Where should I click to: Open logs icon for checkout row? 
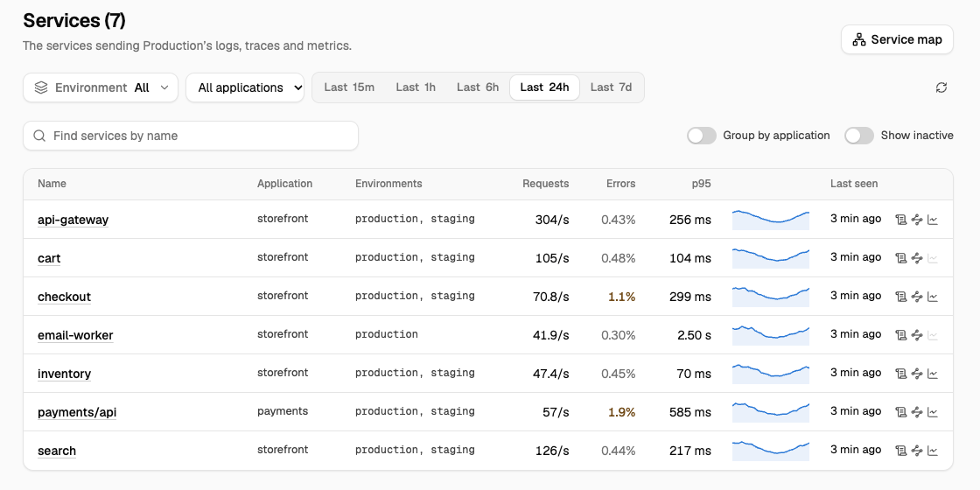[x=900, y=297]
